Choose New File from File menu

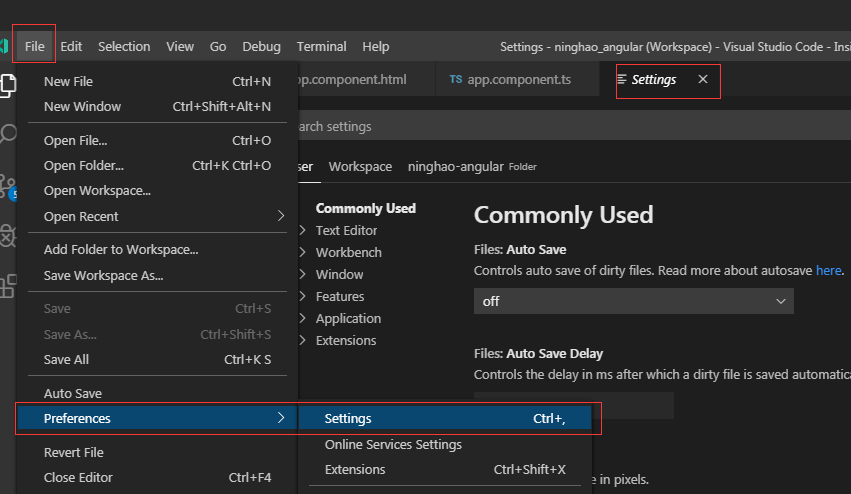point(157,81)
